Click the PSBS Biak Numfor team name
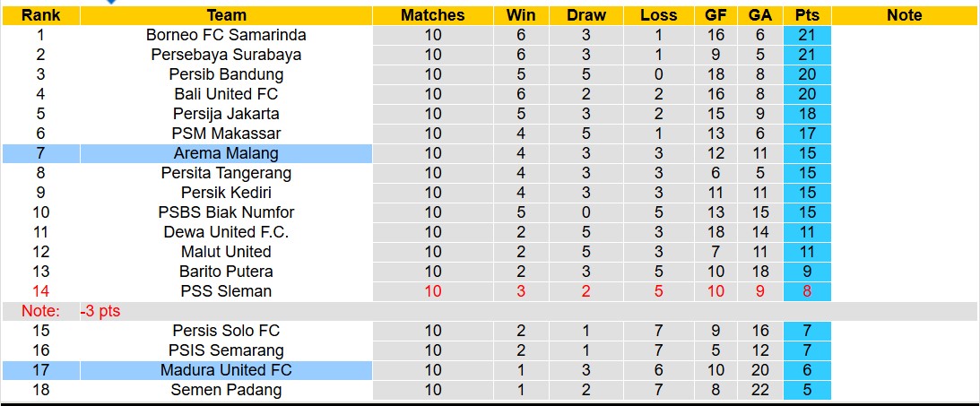The width and height of the screenshot is (980, 406). tap(226, 212)
